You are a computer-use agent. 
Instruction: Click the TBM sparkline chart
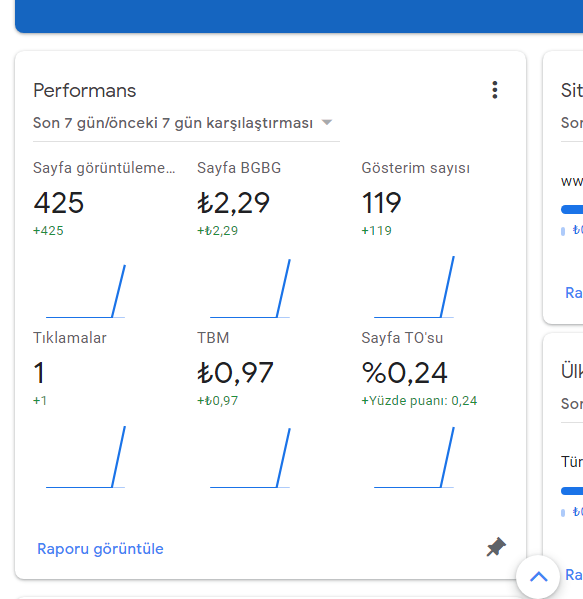click(x=250, y=458)
